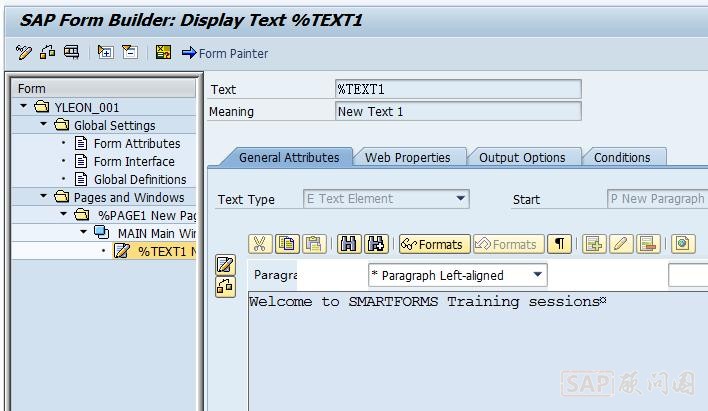Click the Find binoculars icon
Image resolution: width=708 pixels, height=411 pixels.
[x=349, y=244]
